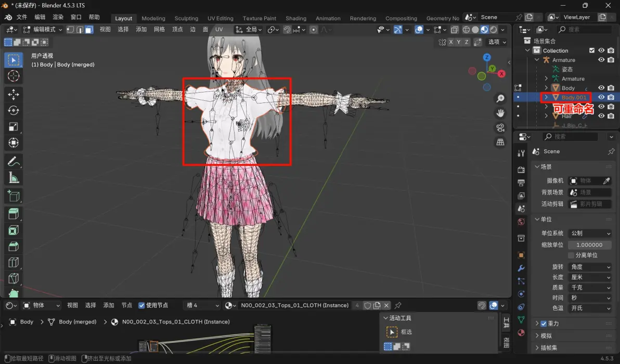Image resolution: width=620 pixels, height=364 pixels.
Task: Open the Tool properties tab (wrench and screwdriver)
Action: [521, 153]
